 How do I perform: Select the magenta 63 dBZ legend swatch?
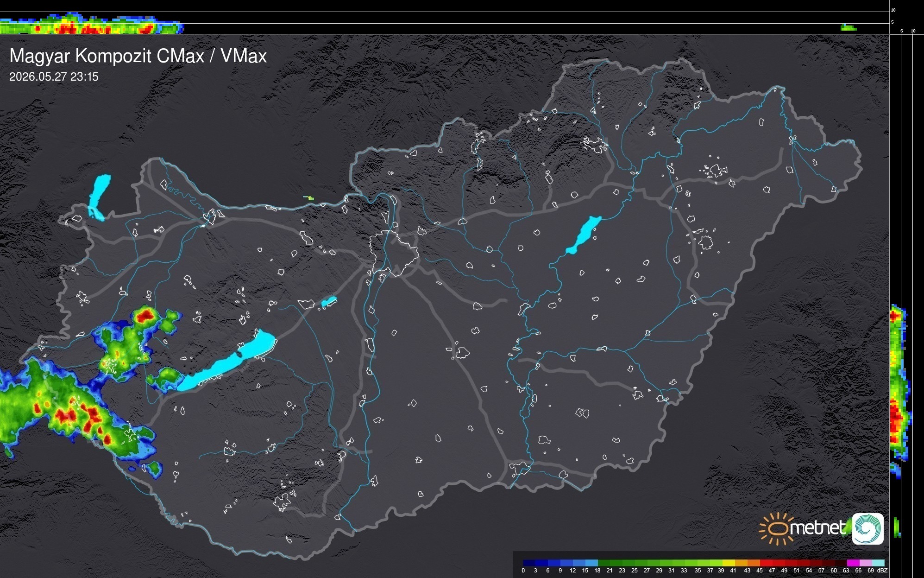[853, 563]
